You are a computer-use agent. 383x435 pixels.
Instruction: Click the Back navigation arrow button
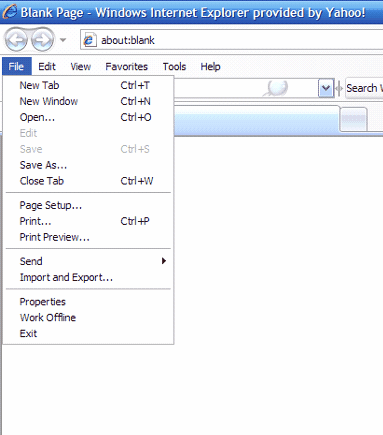pyautogui.click(x=16, y=40)
